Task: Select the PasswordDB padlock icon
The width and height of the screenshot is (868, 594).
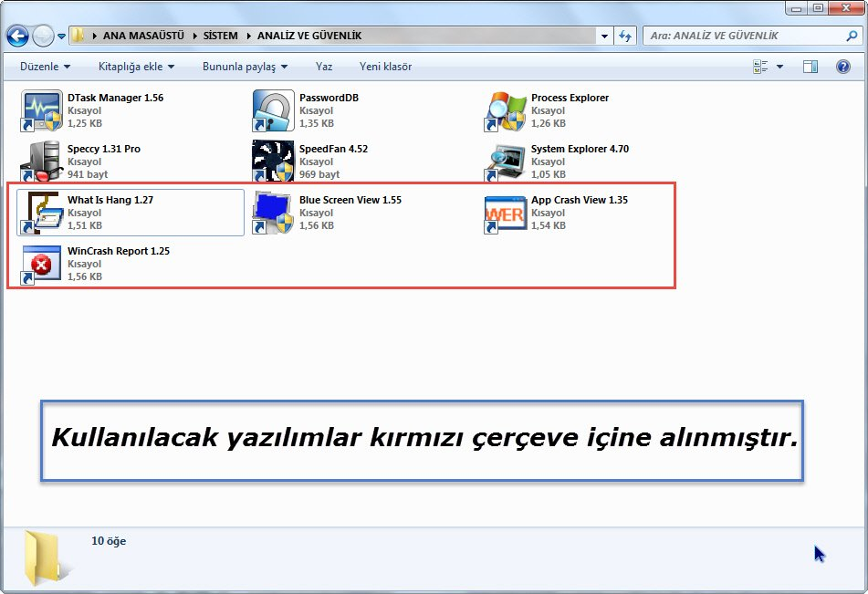Action: (x=273, y=110)
